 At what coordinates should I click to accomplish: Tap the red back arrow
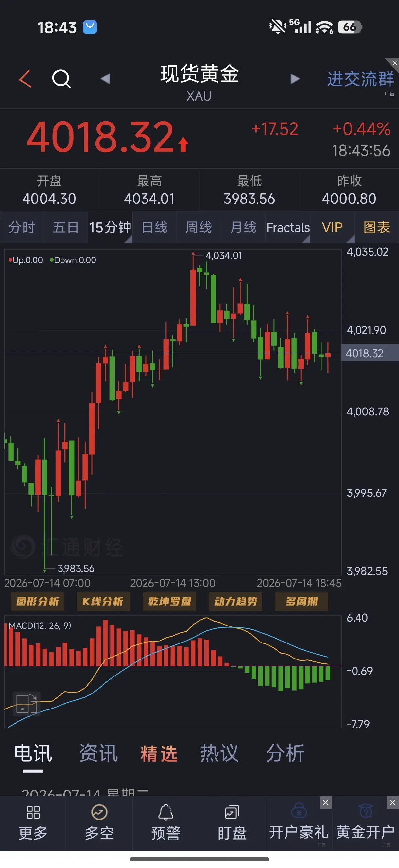click(x=25, y=79)
